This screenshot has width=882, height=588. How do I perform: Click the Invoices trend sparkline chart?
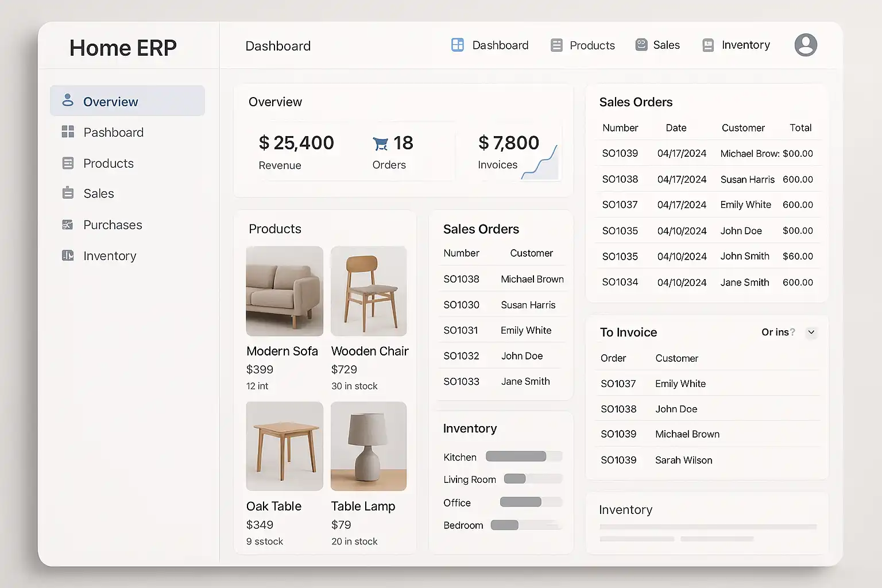[540, 163]
